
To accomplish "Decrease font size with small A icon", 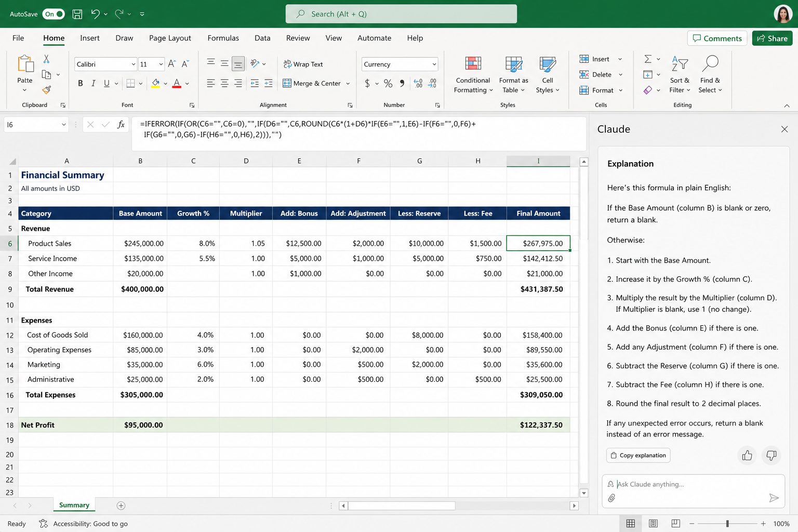I will point(185,64).
